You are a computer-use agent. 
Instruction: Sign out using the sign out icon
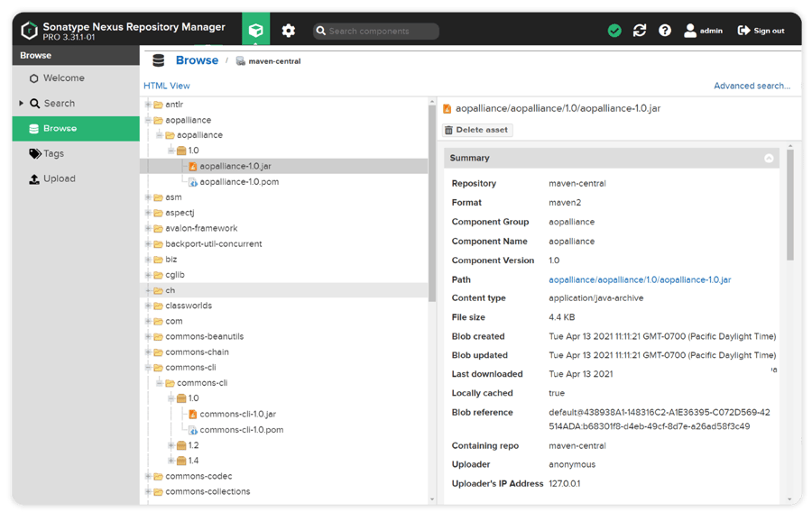click(x=742, y=30)
